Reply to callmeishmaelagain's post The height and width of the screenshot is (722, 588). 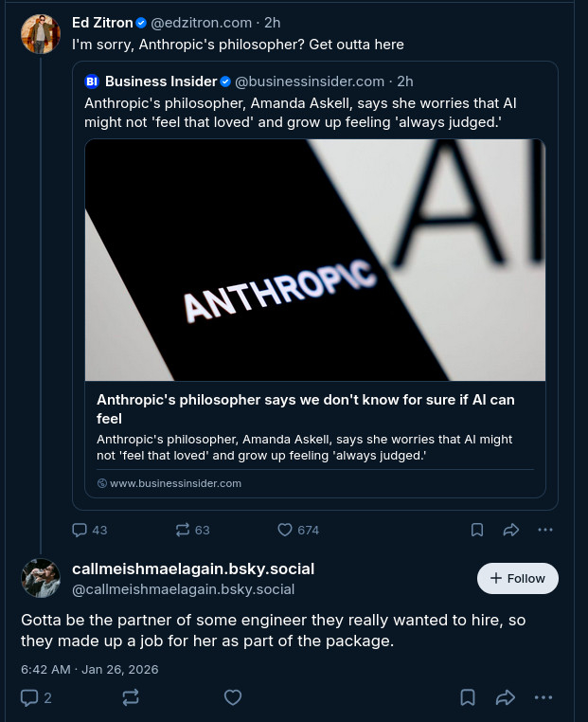click(x=30, y=697)
